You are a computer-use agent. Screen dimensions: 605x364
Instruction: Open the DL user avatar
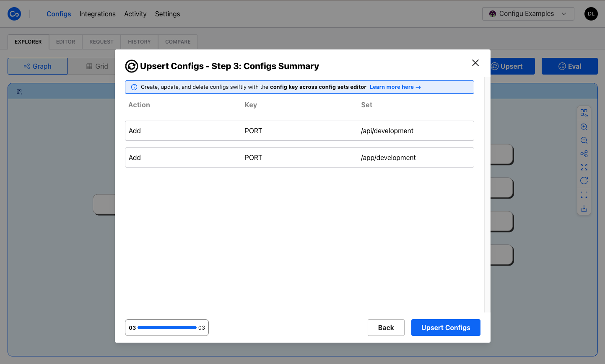(591, 14)
